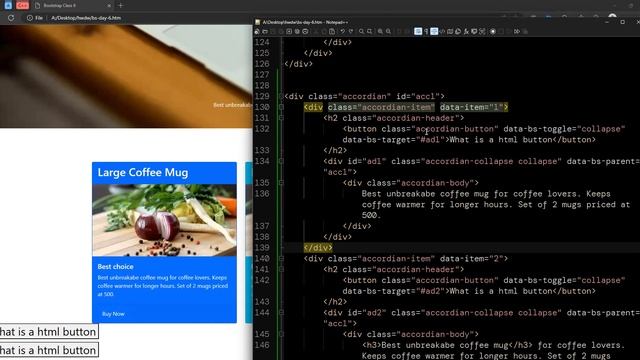This screenshot has height=360, width=640.
Task: Collapse fold marker on line 145
Action: click(281, 334)
